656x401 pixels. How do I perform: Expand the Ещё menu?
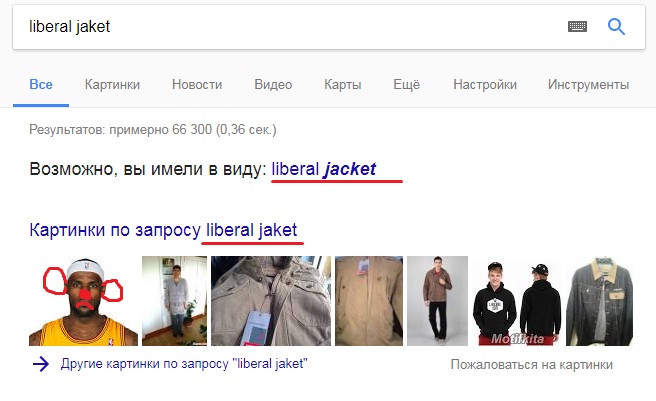pyautogui.click(x=406, y=85)
